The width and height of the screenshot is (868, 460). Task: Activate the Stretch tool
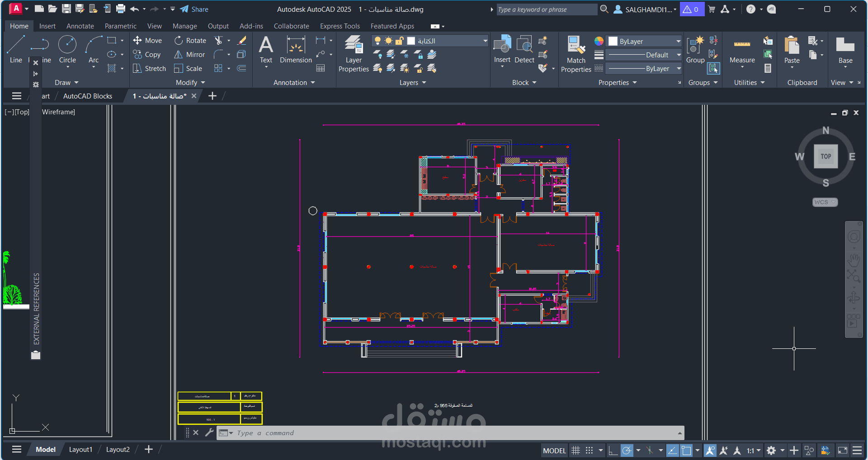pyautogui.click(x=150, y=69)
